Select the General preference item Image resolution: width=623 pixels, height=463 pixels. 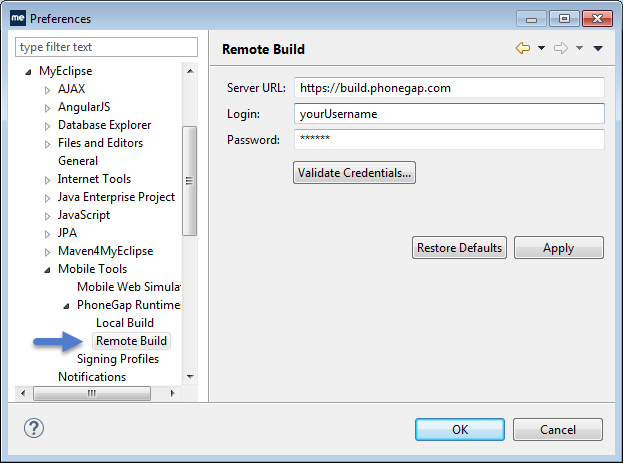(78, 161)
